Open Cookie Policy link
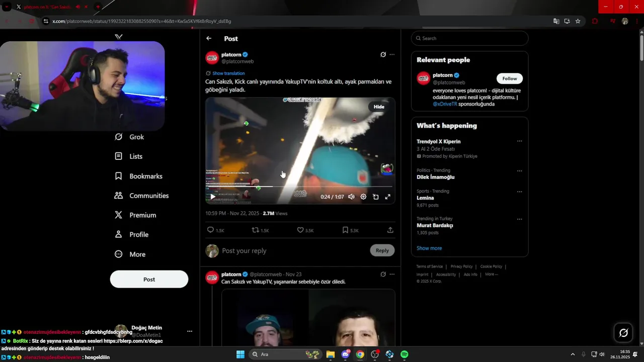Screen dimensions: 644x362 point(491,266)
